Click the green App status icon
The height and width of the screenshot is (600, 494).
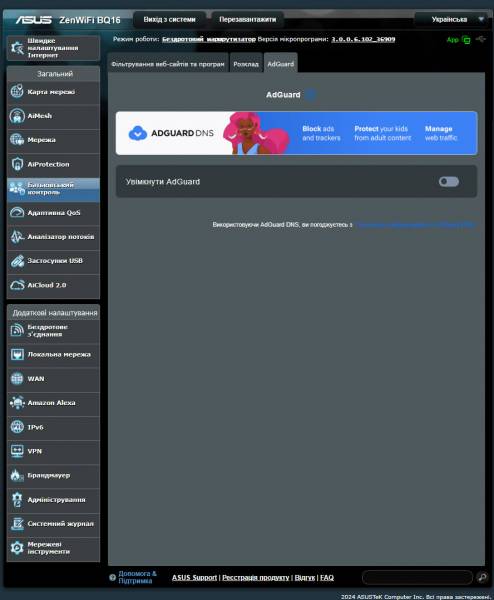tap(466, 39)
